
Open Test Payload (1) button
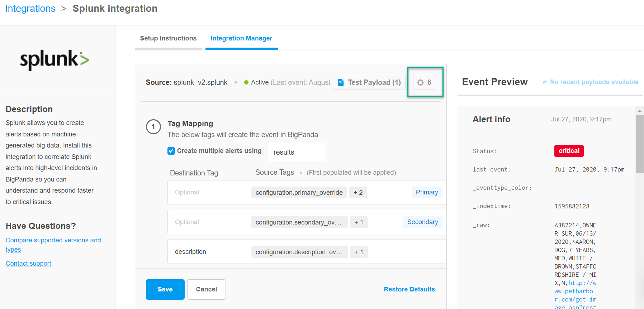tap(369, 82)
